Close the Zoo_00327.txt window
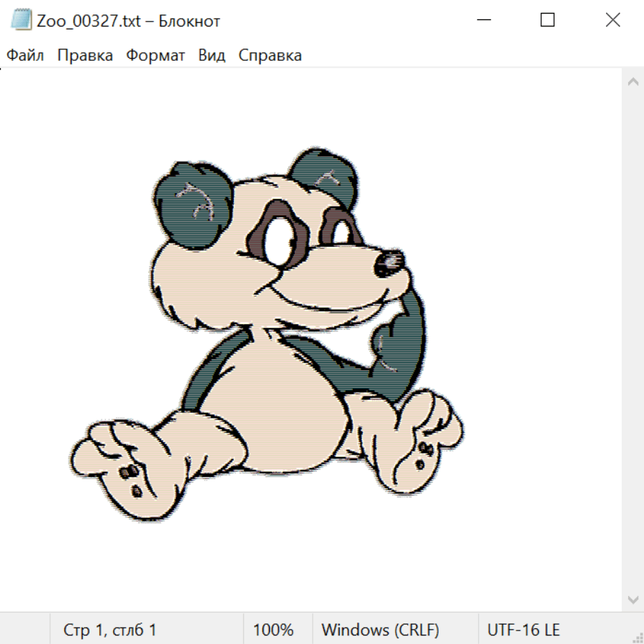The image size is (644, 644). [613, 21]
